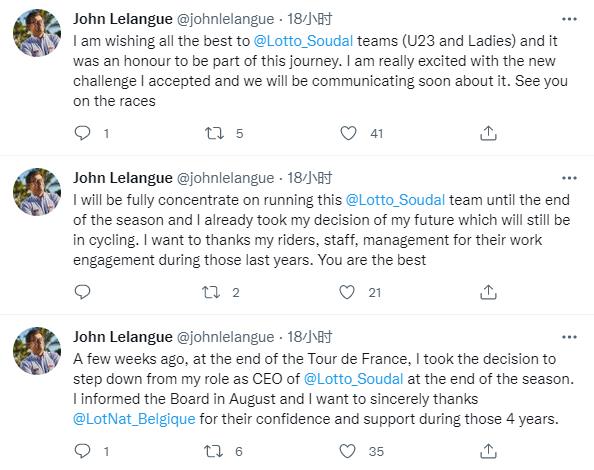Image resolution: width=594 pixels, height=470 pixels.
Task: Share the 'wishing all the best' tweet
Action: pyautogui.click(x=488, y=133)
